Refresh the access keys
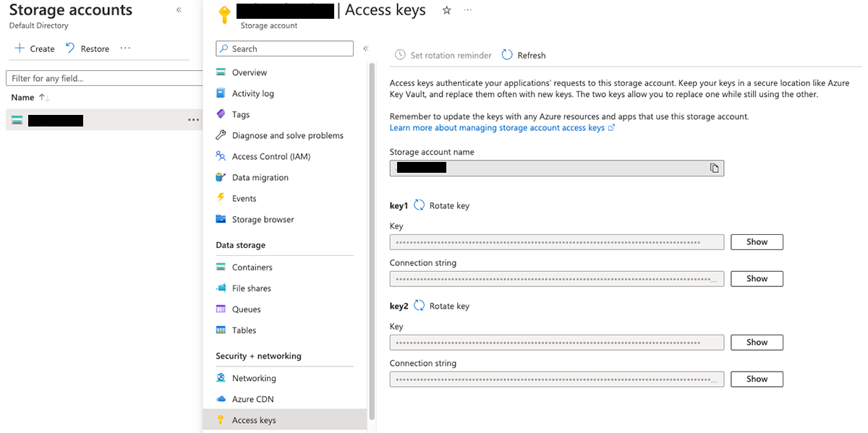The width and height of the screenshot is (868, 433). [x=523, y=55]
